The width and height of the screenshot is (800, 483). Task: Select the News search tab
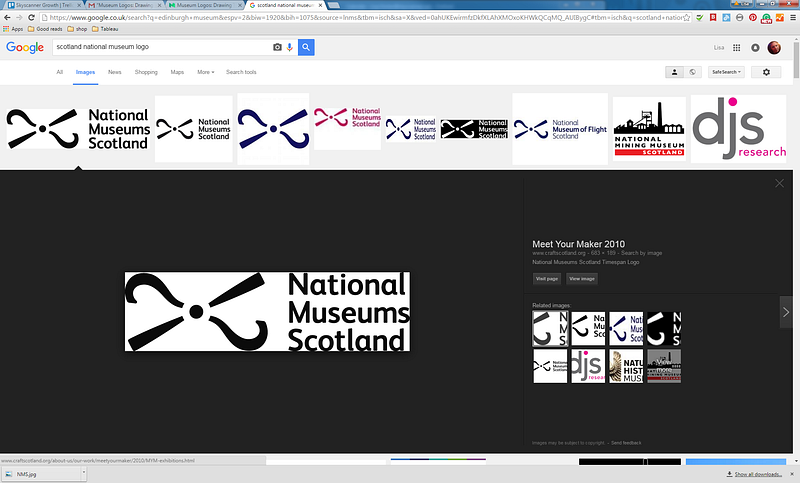(115, 72)
